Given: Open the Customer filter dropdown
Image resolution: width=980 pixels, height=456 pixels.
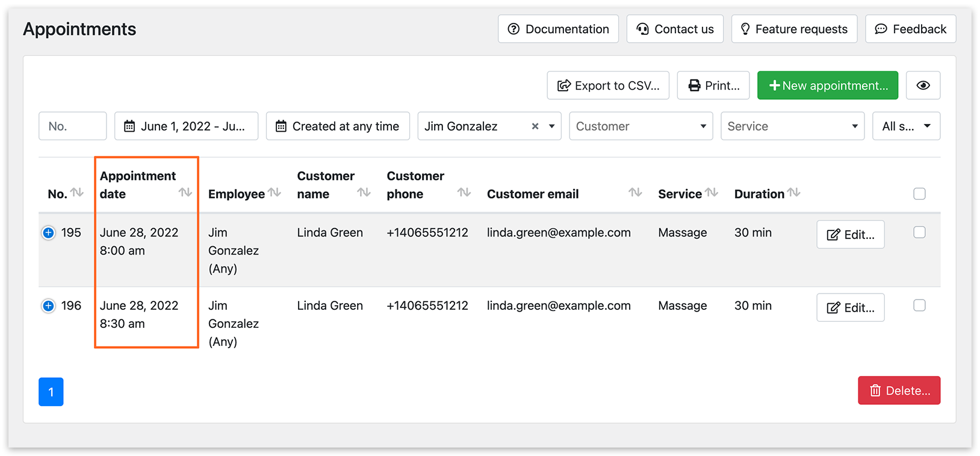Looking at the screenshot, I should (641, 126).
